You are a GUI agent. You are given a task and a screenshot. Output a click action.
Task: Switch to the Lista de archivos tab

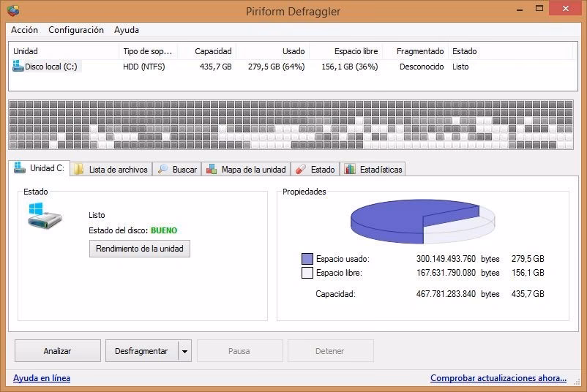pos(117,169)
